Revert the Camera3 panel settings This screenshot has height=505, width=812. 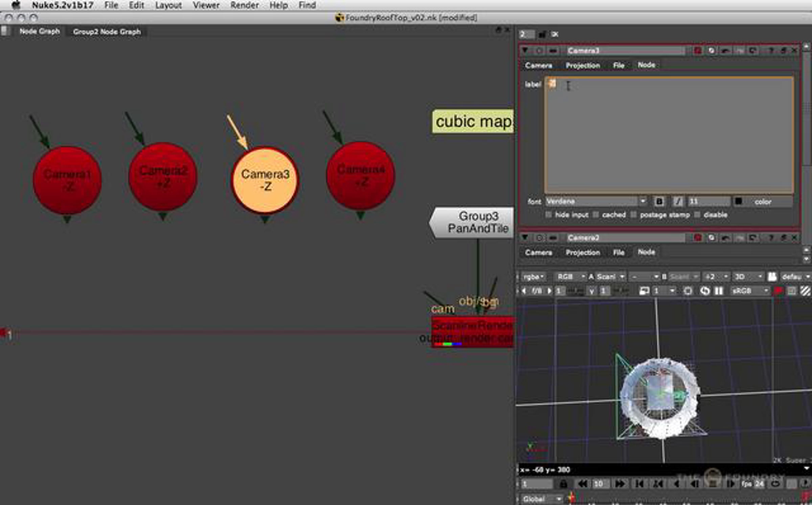coord(752,51)
